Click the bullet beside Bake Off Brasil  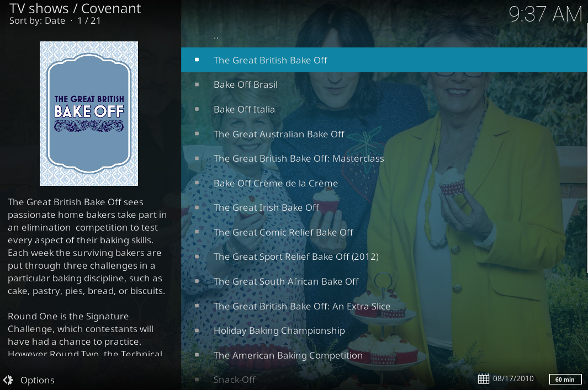(197, 84)
